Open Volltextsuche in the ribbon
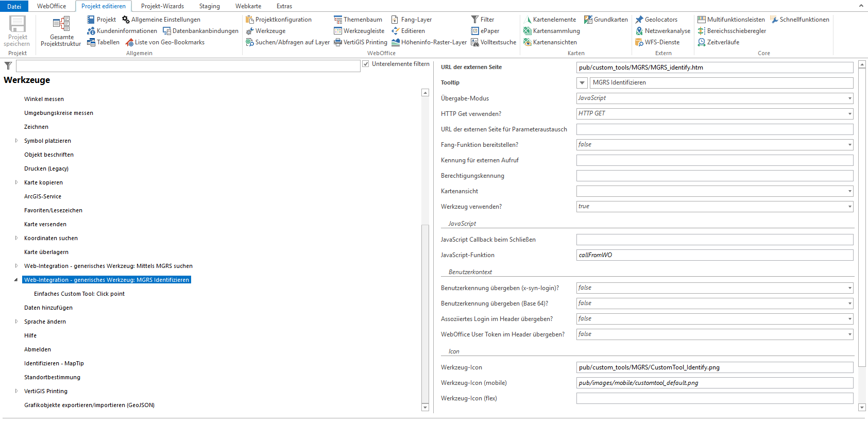This screenshot has width=868, height=422. [493, 42]
